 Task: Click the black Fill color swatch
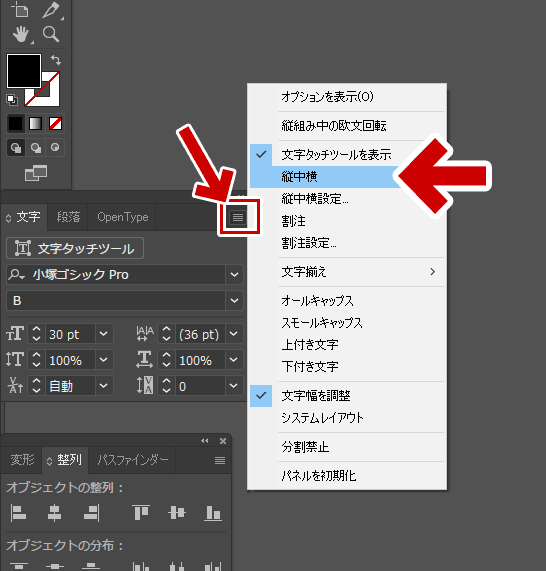[x=24, y=71]
